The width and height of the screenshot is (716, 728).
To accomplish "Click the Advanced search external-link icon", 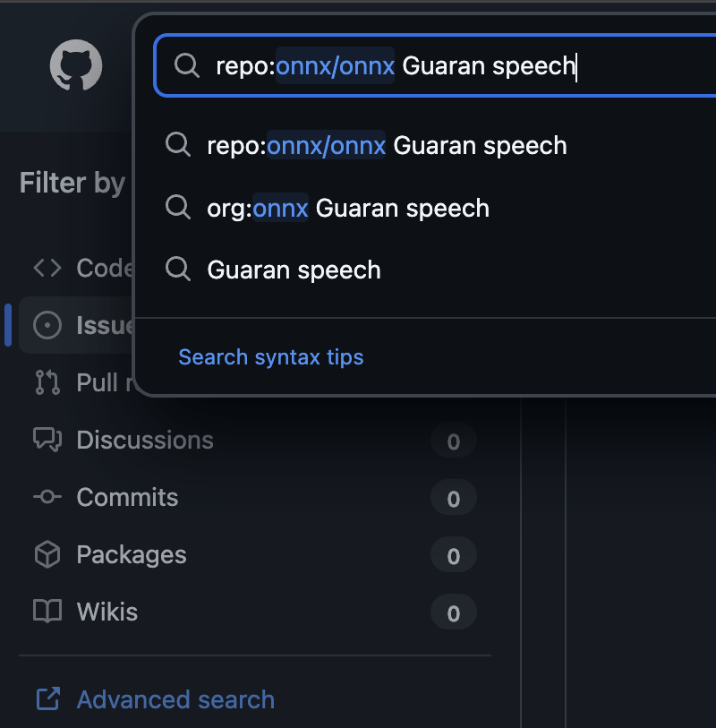I will coord(47,699).
